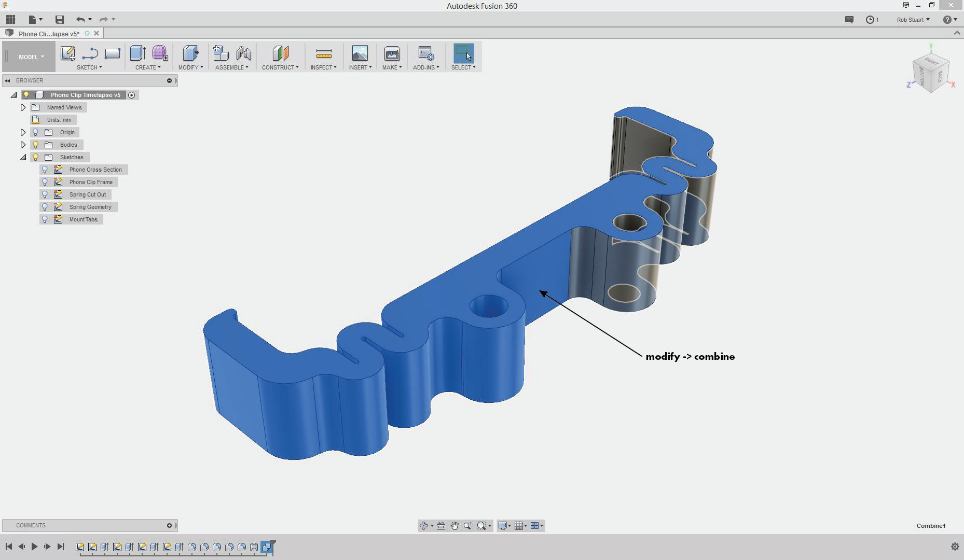Click the ViewCube orientation widget

[x=931, y=74]
